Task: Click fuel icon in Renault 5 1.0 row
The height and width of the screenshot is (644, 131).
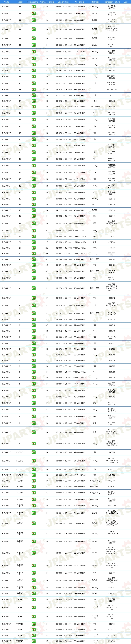Action: pyautogui.click(x=33, y=331)
